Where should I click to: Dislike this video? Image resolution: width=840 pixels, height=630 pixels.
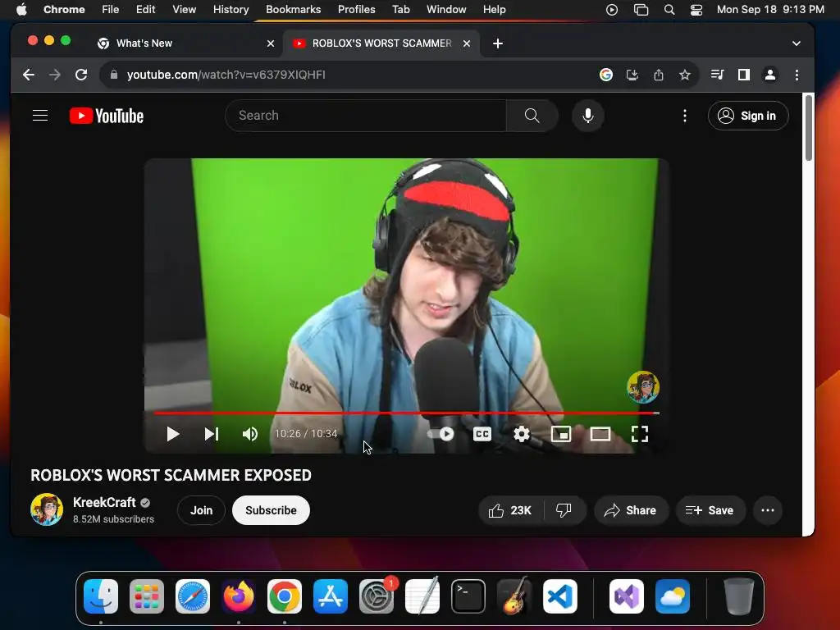tap(564, 510)
